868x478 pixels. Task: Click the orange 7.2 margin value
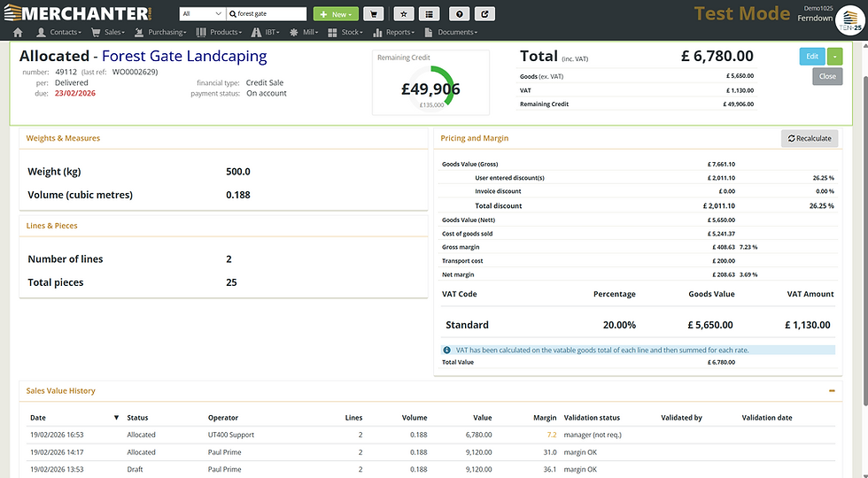click(551, 435)
